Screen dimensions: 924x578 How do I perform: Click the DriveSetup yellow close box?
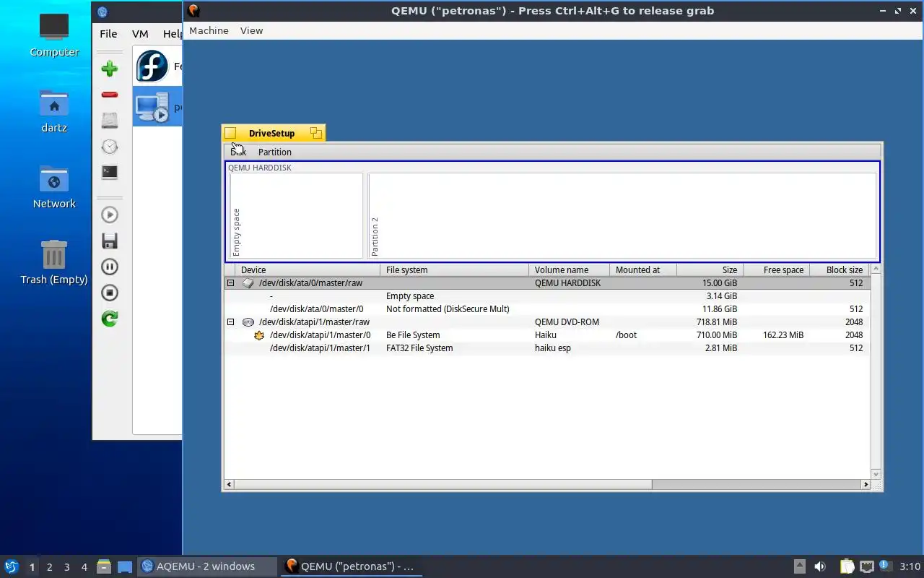[230, 133]
